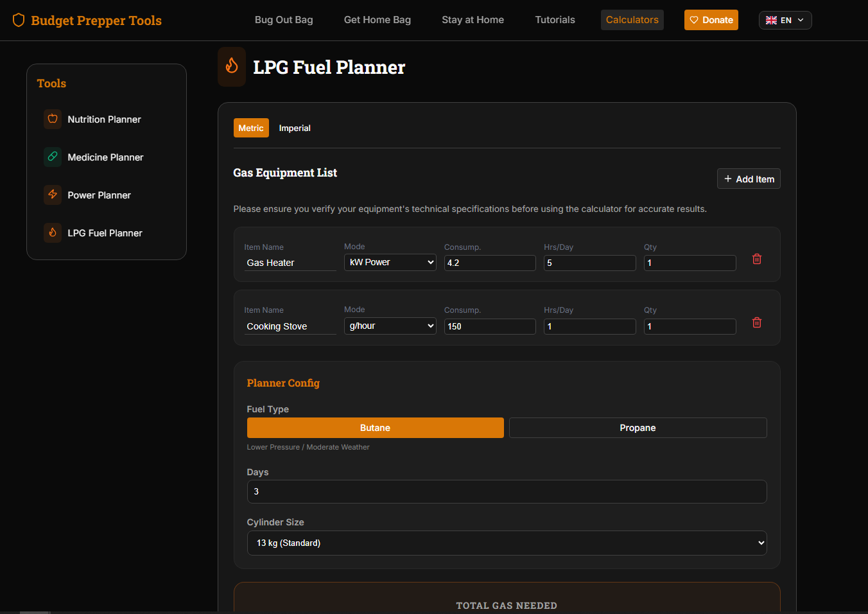This screenshot has height=614, width=868.
Task: Select Butane fuel type
Action: (x=376, y=428)
